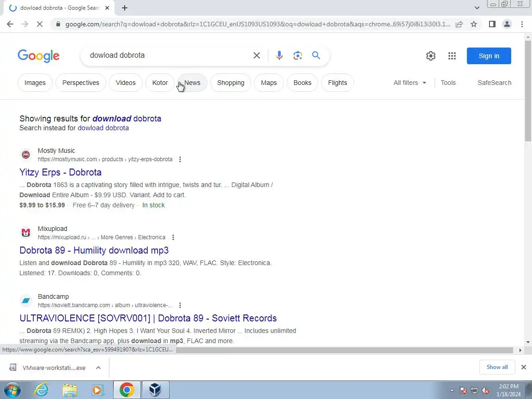Focus the browser address bar
This screenshot has height=399, width=532.
click(x=258, y=24)
